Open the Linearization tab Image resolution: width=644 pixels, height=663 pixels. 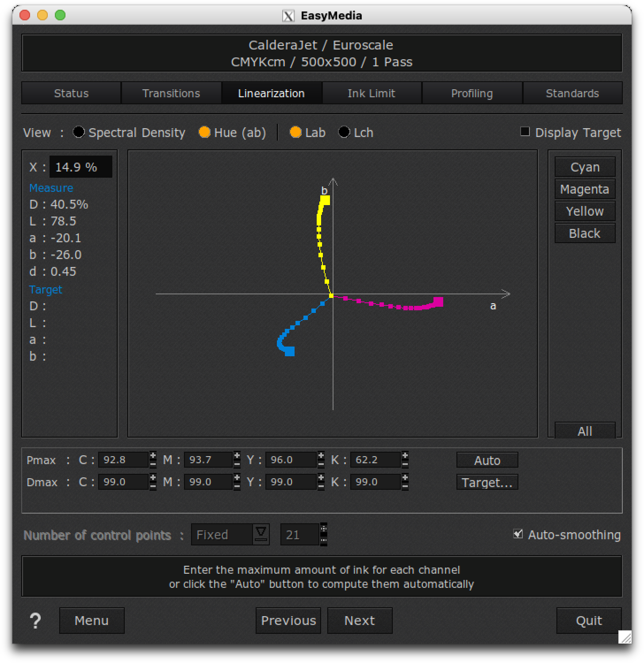tap(271, 93)
